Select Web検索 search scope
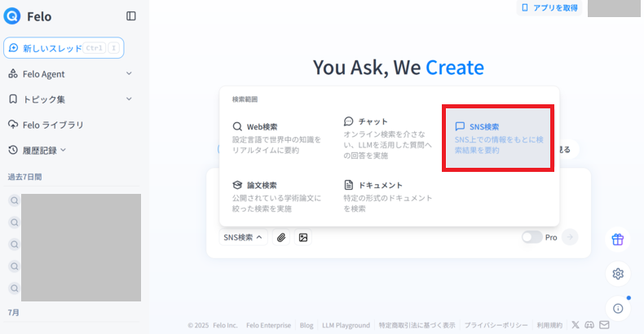Screen dimensions: 644x334 tap(277, 138)
